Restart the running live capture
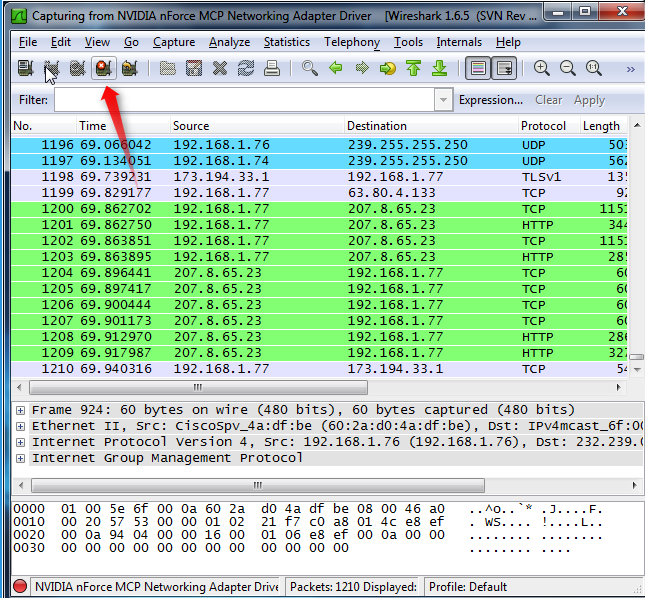Image resolution: width=645 pixels, height=598 pixels. pyautogui.click(x=129, y=68)
